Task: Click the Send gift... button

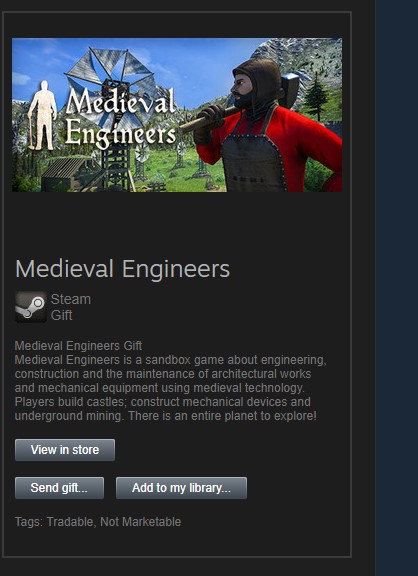Action: click(60, 488)
